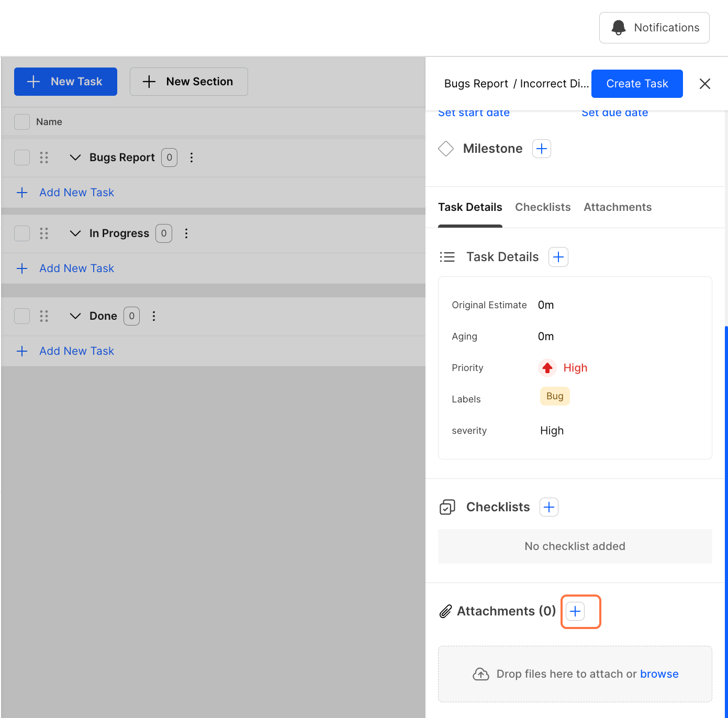Click the plus icon in New Section button

coord(149,82)
